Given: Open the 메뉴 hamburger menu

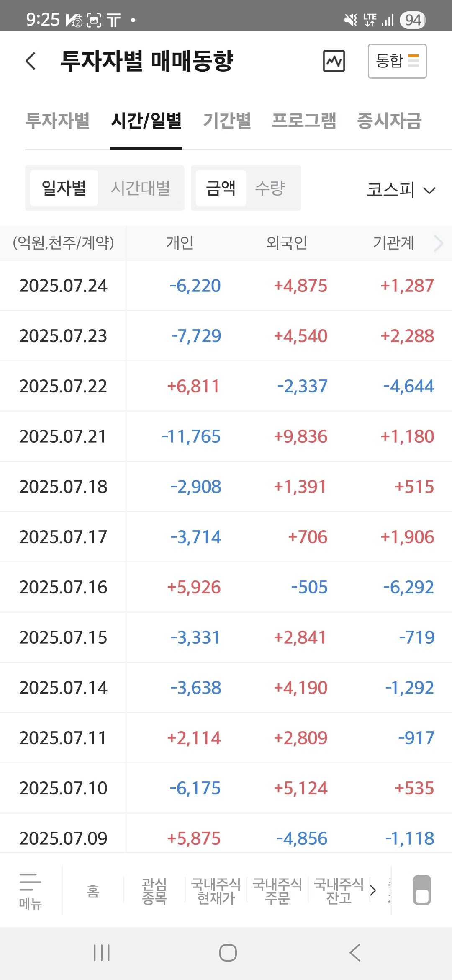Looking at the screenshot, I should point(30,890).
